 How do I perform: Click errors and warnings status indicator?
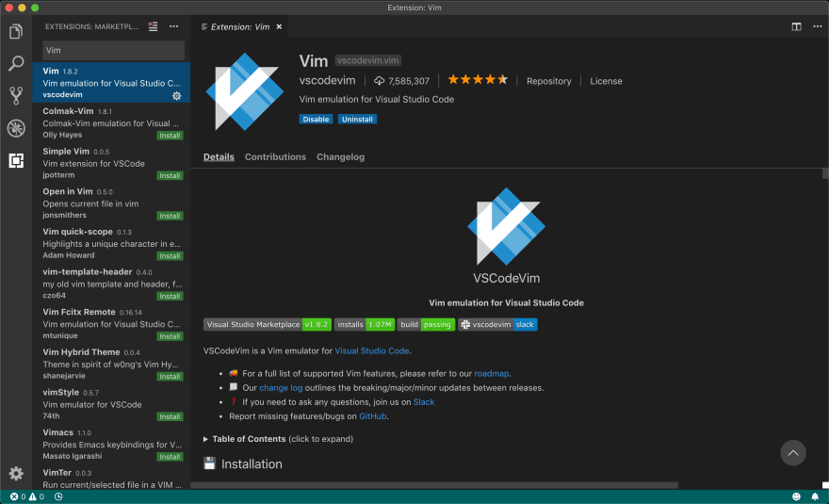[x=27, y=496]
